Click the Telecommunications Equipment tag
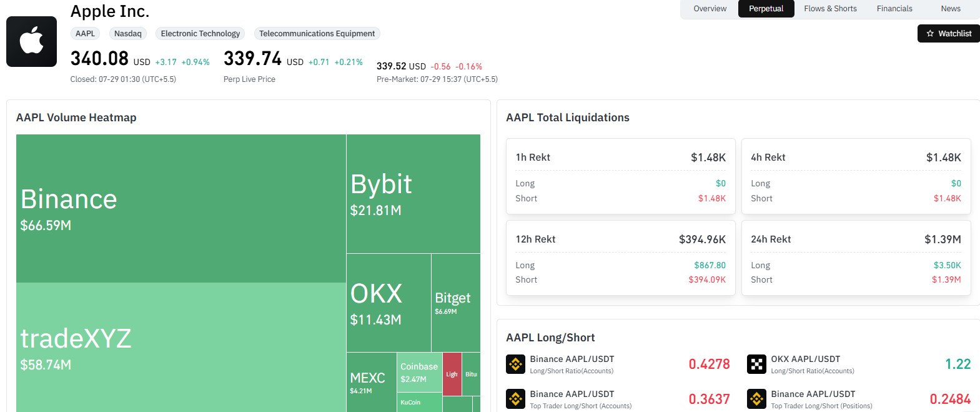This screenshot has height=412, width=980. tap(317, 34)
